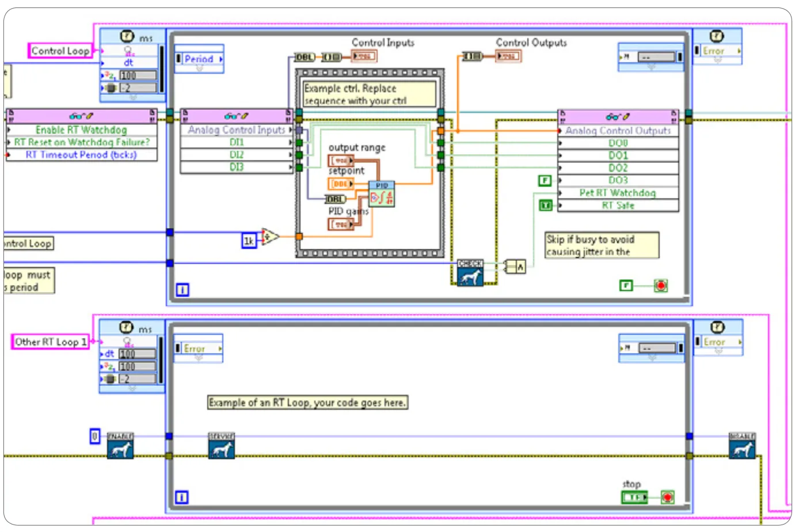This screenshot has height=532, width=799.
Task: Select the DO1 property row
Action: 618,155
